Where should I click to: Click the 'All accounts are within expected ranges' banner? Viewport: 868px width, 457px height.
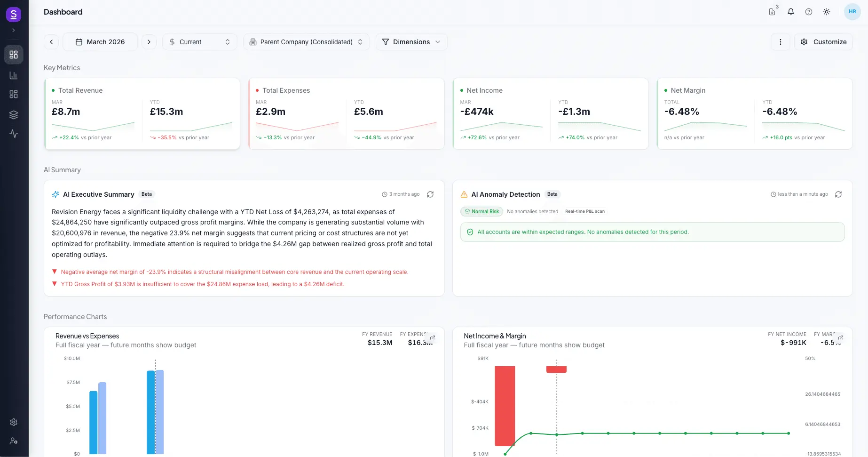coord(653,232)
